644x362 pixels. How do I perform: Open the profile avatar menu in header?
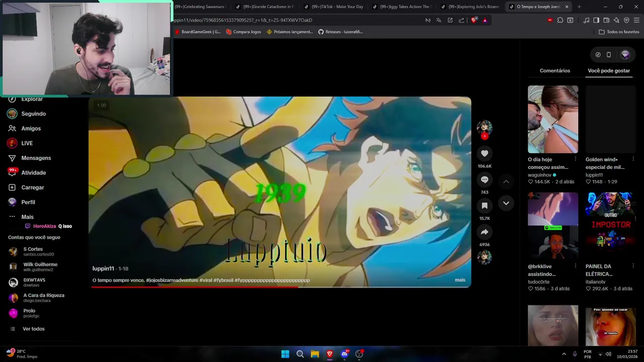[625, 54]
